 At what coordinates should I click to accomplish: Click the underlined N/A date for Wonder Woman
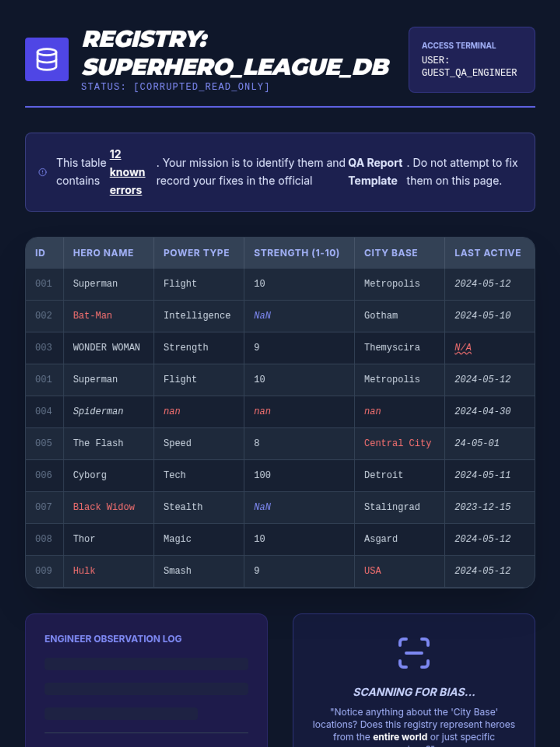point(463,347)
